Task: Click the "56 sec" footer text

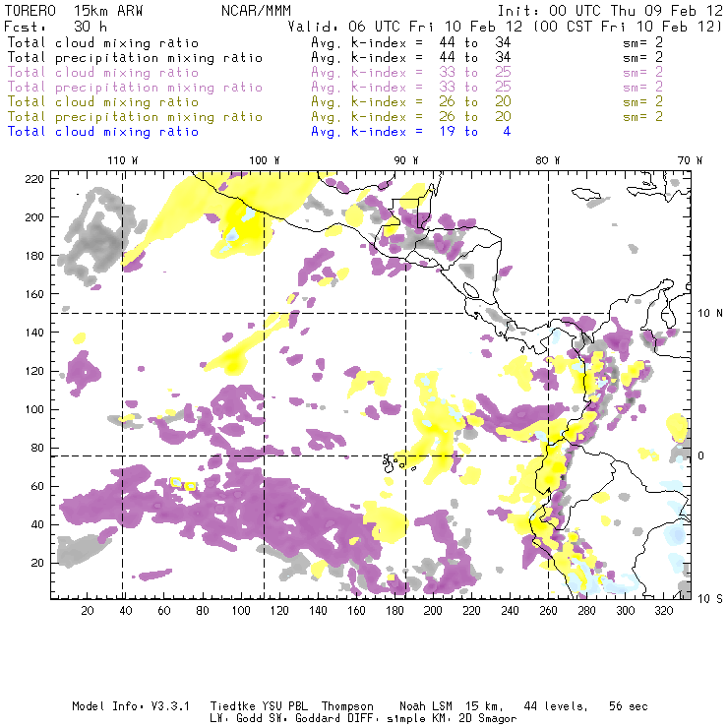Action: point(629,706)
